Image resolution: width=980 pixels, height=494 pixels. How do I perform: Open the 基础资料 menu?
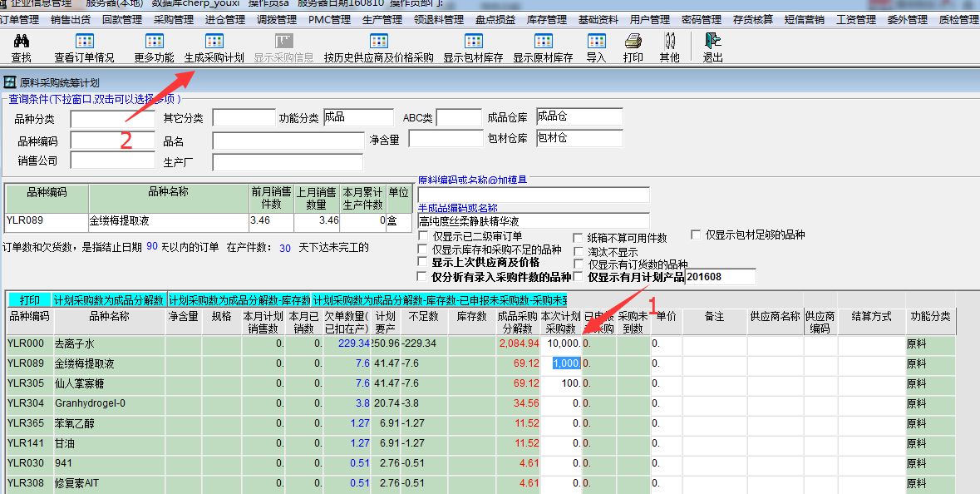click(598, 19)
